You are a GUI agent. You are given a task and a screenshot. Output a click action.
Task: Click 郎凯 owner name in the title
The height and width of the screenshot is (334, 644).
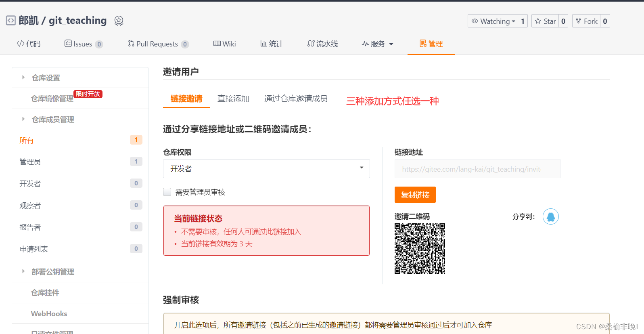point(29,21)
